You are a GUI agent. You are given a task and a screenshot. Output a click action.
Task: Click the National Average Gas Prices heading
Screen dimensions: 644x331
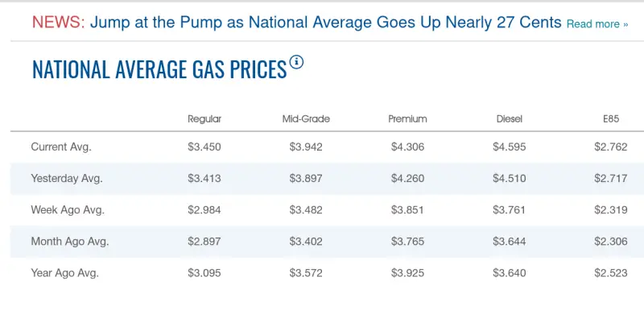point(159,69)
